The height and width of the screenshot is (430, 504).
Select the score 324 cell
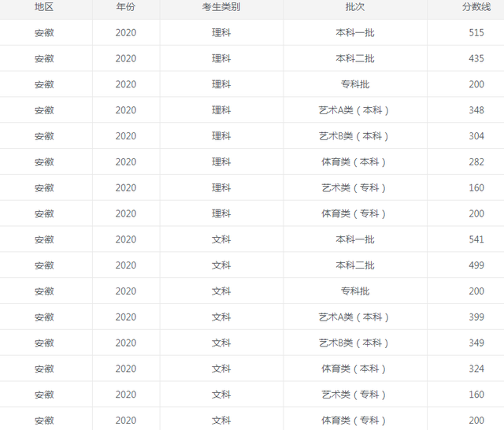coord(476,369)
